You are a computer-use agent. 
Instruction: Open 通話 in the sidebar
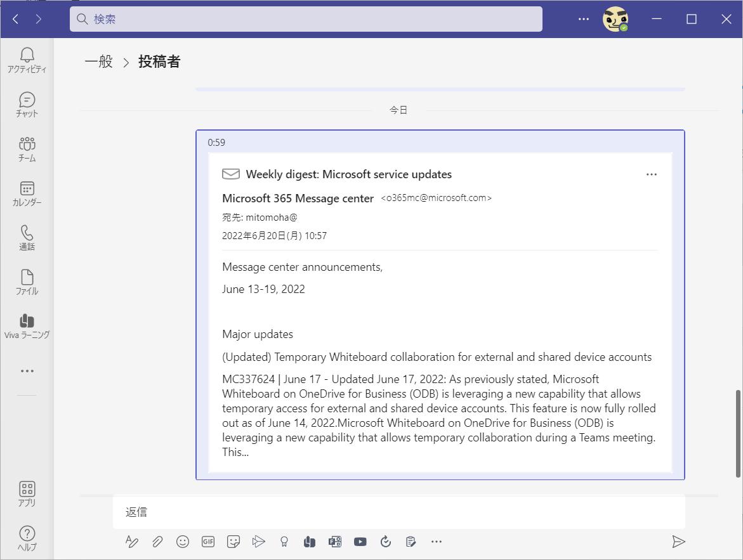(27, 238)
